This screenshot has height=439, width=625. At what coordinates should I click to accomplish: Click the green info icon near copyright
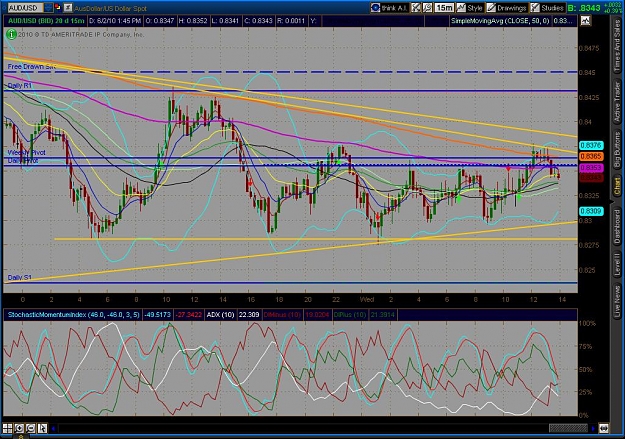11,35
